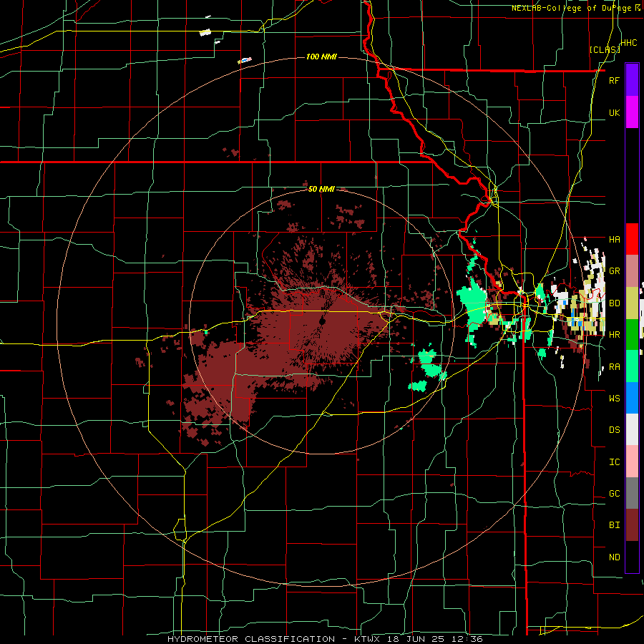Screen dimensions: 644x644
Task: Click the '50 NMI' range ring label
Action: pyautogui.click(x=321, y=189)
